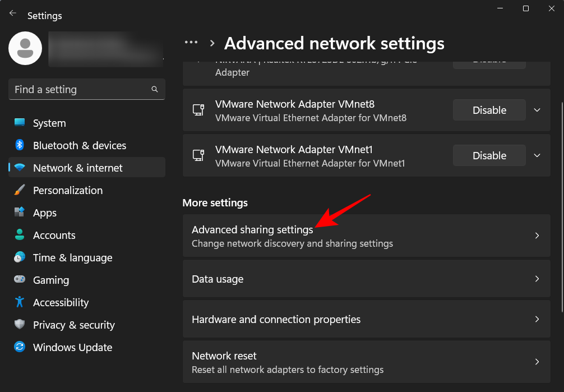Open System settings from the sidebar
This screenshot has height=392, width=564.
coord(49,123)
